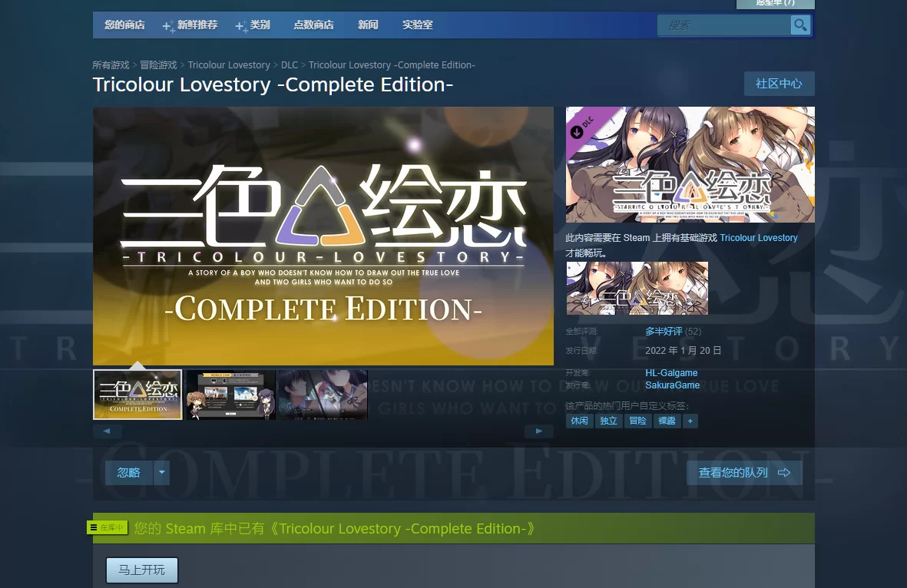Open the base game banner image
The width and height of the screenshot is (907, 588).
637,288
